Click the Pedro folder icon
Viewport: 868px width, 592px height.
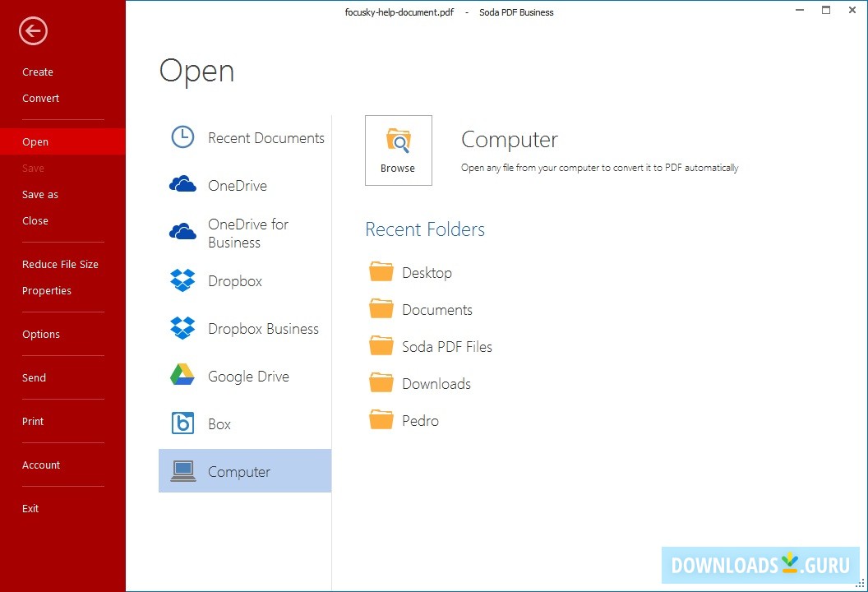click(381, 420)
